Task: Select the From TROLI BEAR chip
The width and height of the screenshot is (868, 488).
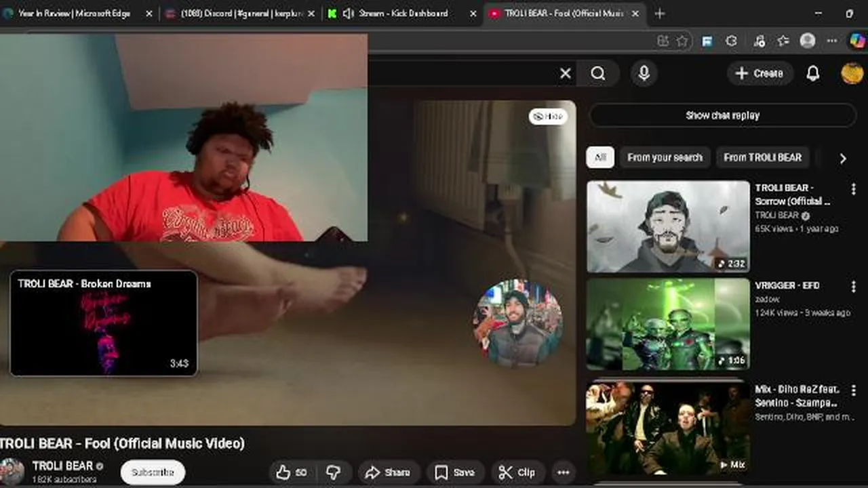Action: click(x=762, y=157)
